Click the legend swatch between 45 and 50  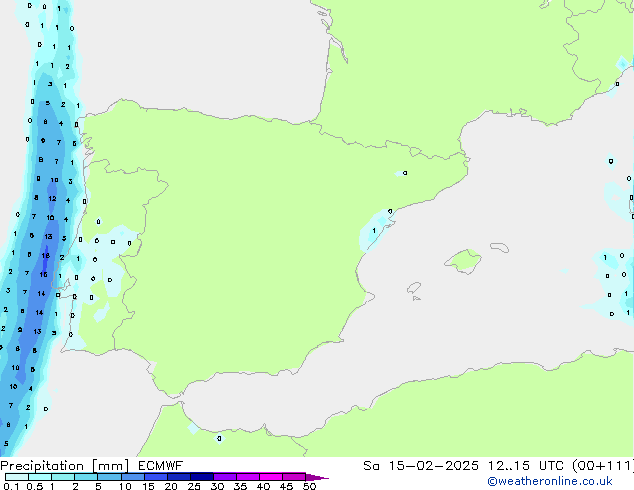pos(294,477)
